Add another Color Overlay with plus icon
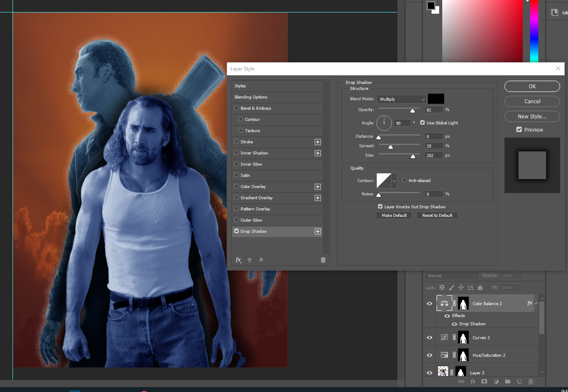 pyautogui.click(x=318, y=187)
